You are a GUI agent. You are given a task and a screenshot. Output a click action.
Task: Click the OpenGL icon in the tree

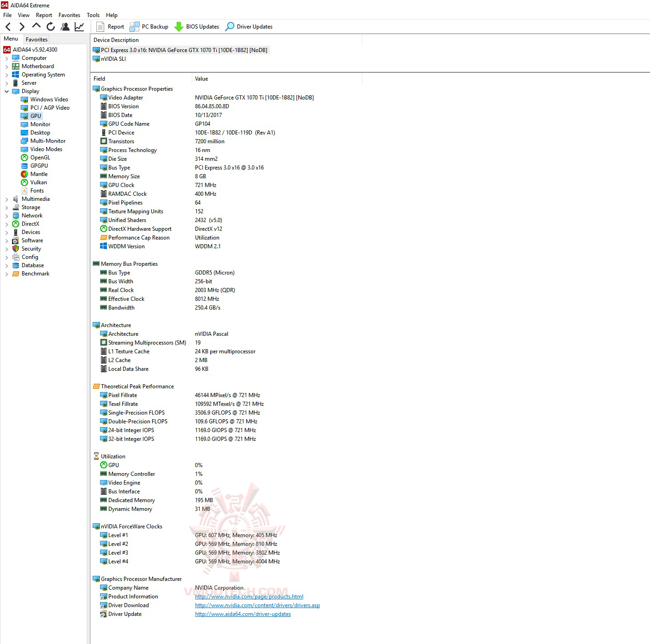click(24, 158)
